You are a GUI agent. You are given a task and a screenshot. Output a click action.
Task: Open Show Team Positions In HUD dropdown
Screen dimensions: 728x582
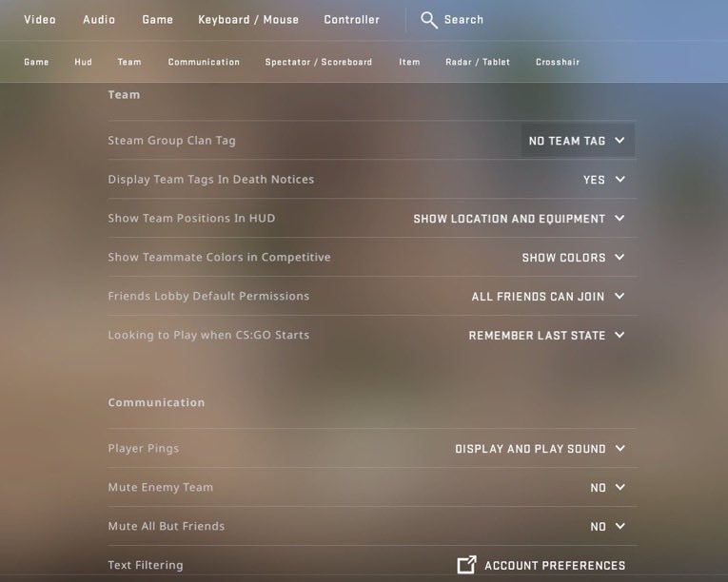(x=519, y=218)
